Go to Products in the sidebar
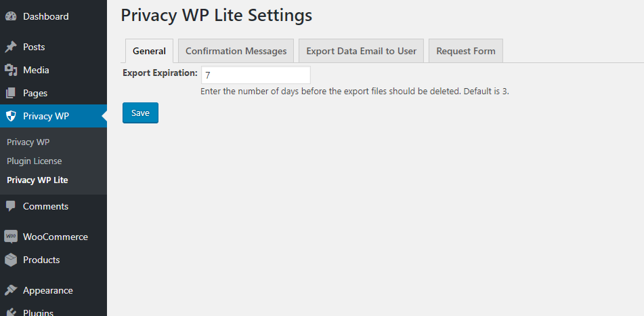The width and height of the screenshot is (644, 316). [41, 260]
